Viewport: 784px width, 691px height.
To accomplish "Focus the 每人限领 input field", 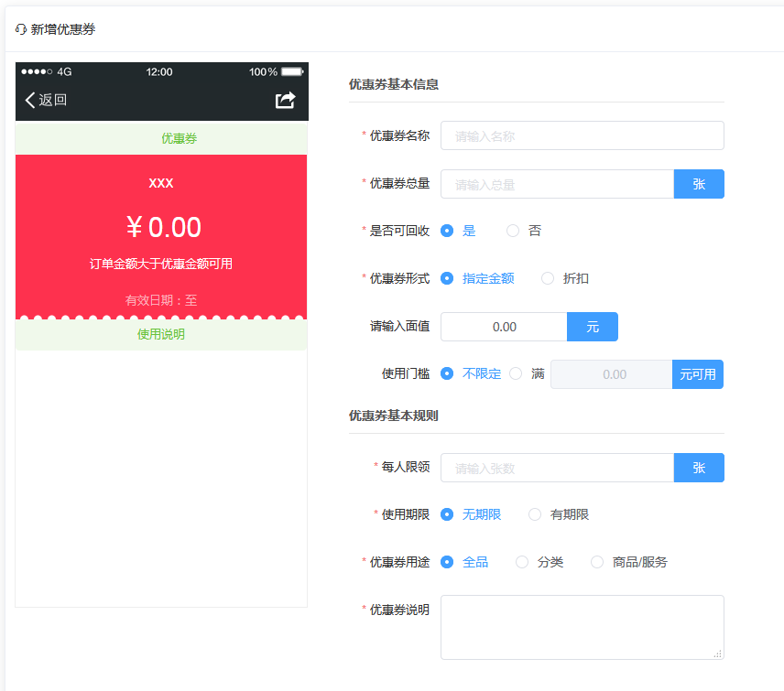I will point(557,468).
